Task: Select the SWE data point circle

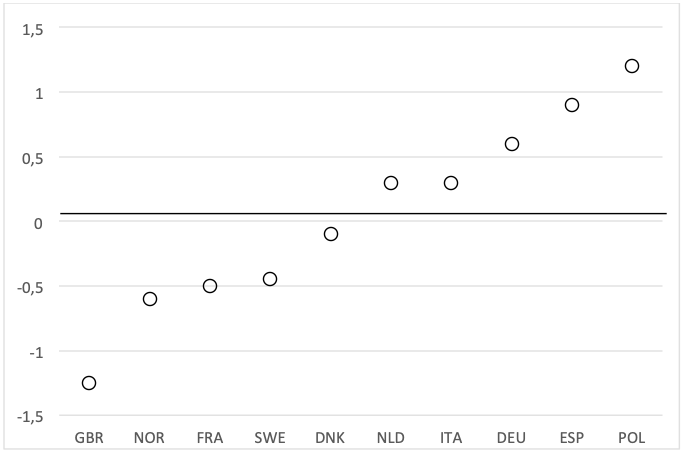Action: click(x=270, y=279)
